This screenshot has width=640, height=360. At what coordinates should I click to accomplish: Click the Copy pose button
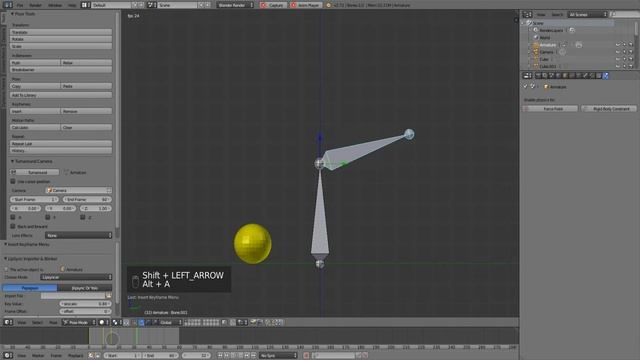pyautogui.click(x=35, y=86)
